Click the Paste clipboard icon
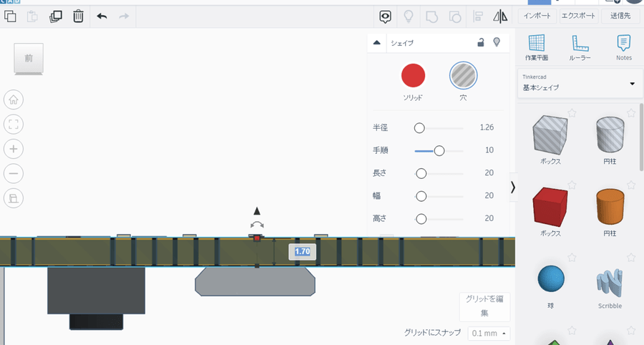Viewport: 644px width, 345px height. pyautogui.click(x=32, y=16)
